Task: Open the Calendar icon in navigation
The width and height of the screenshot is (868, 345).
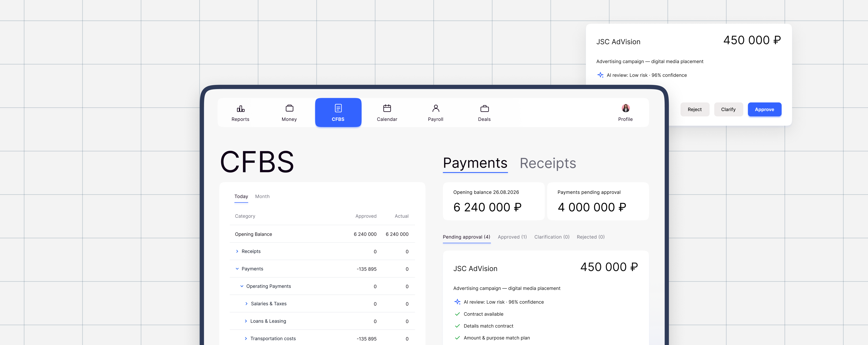Action: point(387,108)
